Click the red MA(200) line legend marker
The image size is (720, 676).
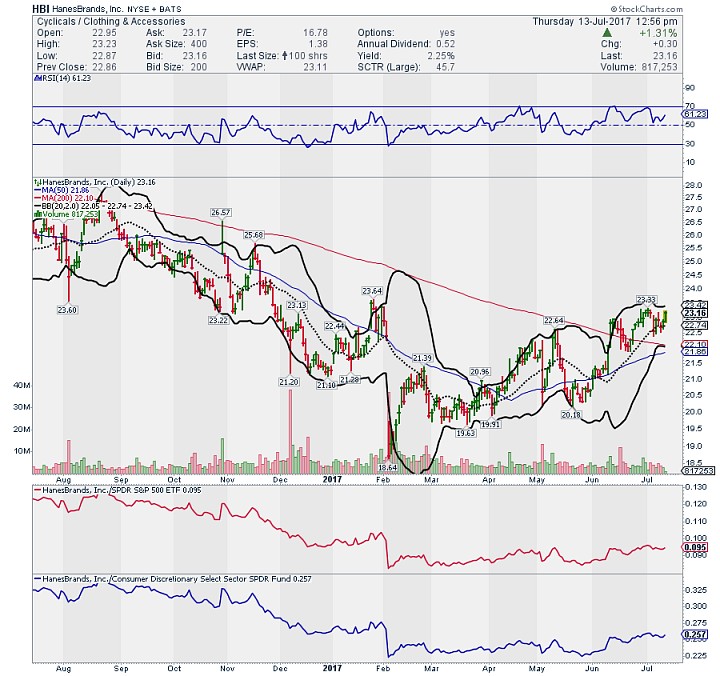pos(38,198)
